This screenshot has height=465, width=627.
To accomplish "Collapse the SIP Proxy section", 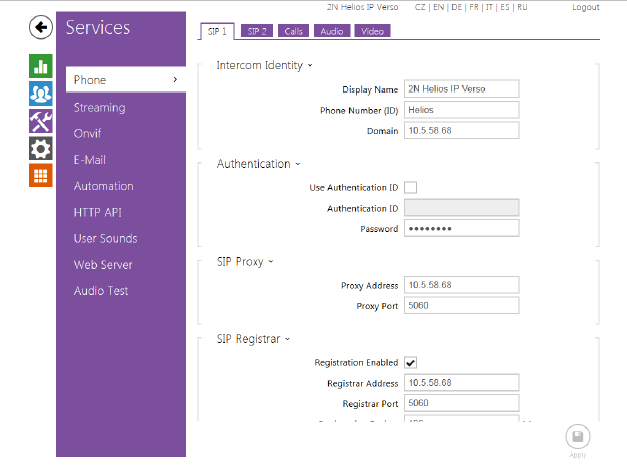I will 244,262.
